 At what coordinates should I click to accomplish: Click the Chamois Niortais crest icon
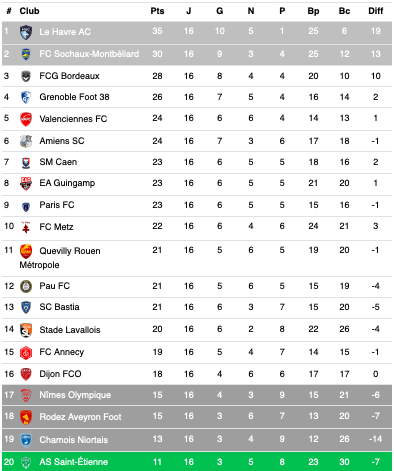point(26,440)
